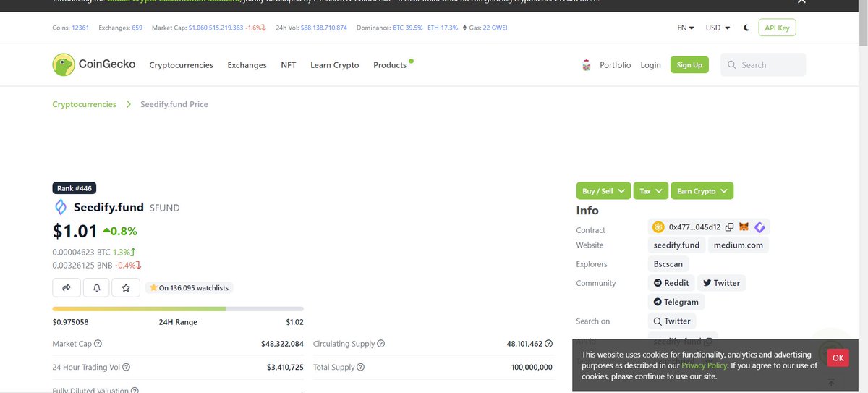Viewport: 868px width, 393px height.
Task: Open the Products menu
Action: tap(390, 65)
